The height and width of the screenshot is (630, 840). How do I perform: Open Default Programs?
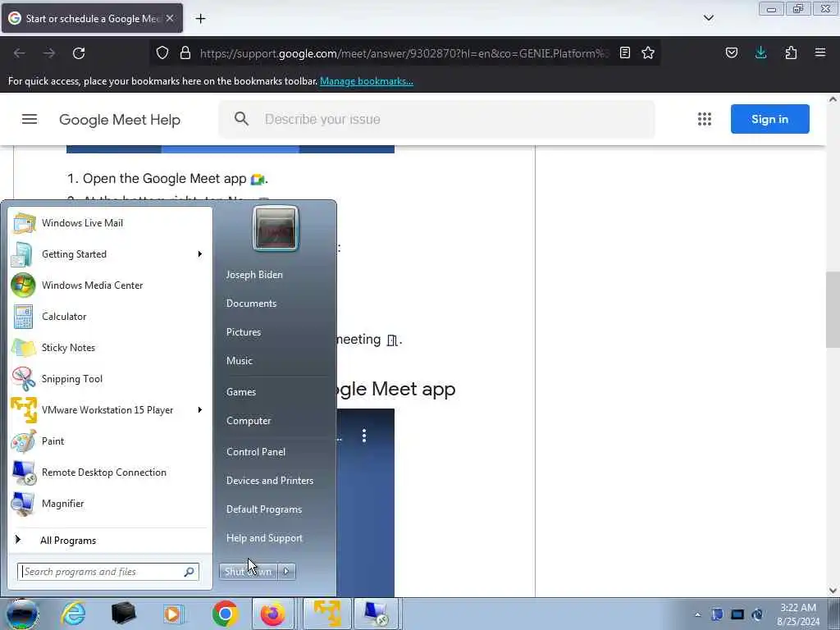click(263, 509)
